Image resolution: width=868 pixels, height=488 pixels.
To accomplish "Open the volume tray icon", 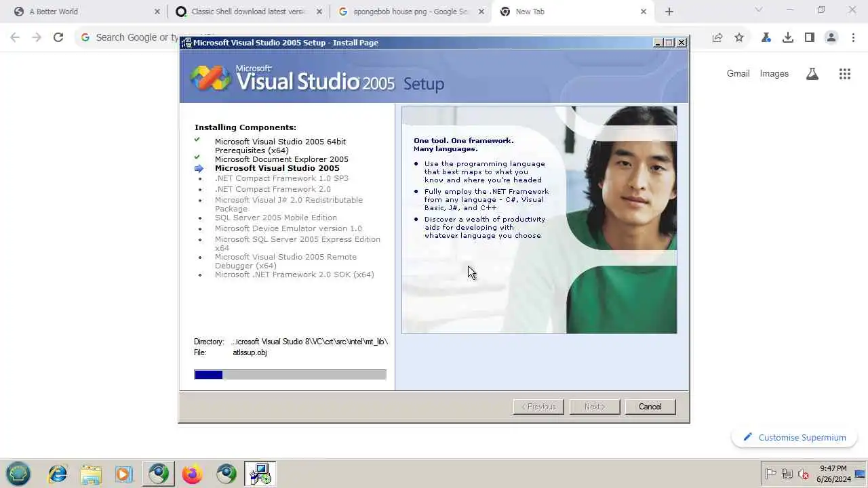I will point(804,474).
